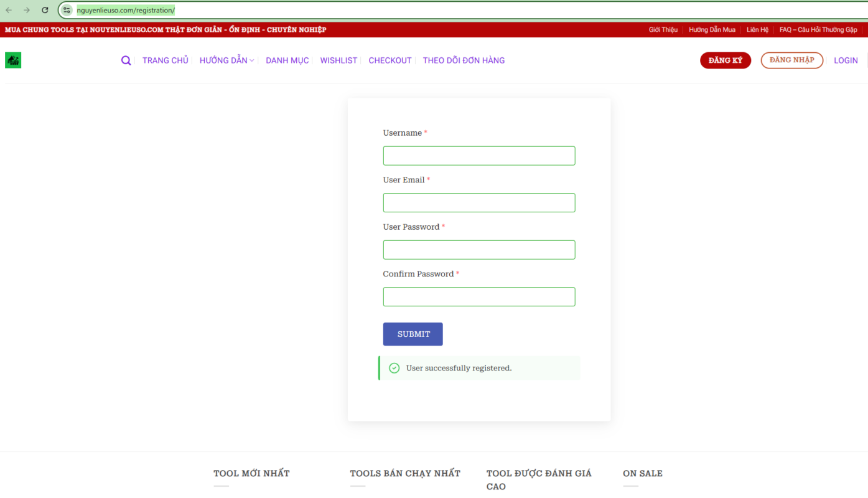868x498 pixels.
Task: Open Theo Dõi Đơn Hàng page
Action: coord(464,60)
